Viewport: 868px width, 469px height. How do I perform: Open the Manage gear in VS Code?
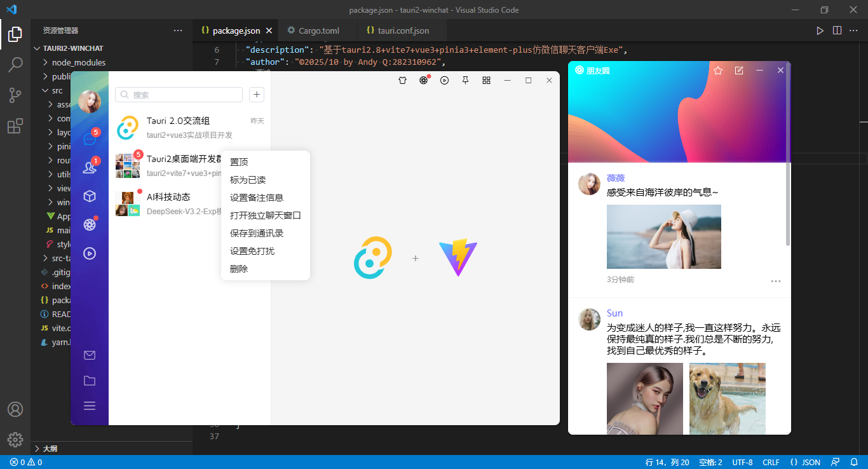coord(15,439)
